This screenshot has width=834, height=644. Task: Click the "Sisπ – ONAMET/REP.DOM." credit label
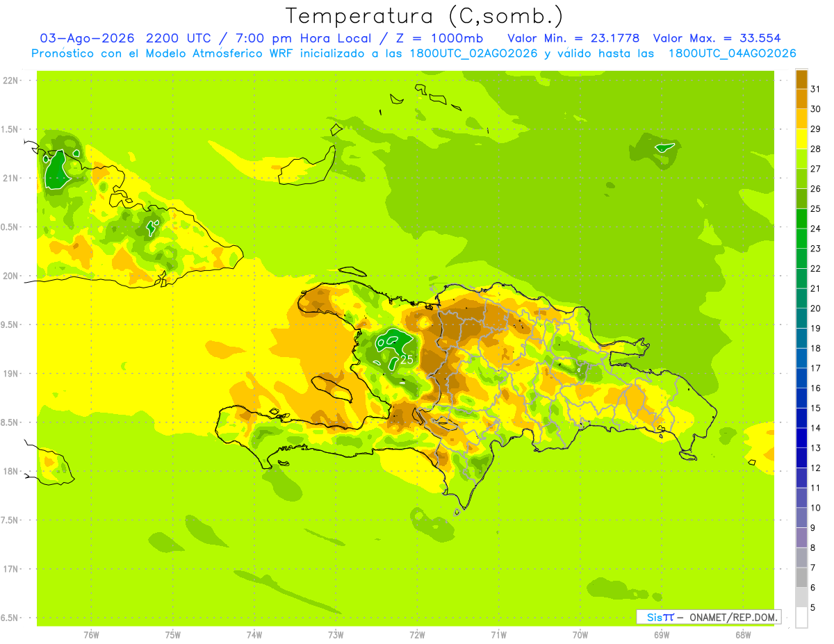pos(709,617)
